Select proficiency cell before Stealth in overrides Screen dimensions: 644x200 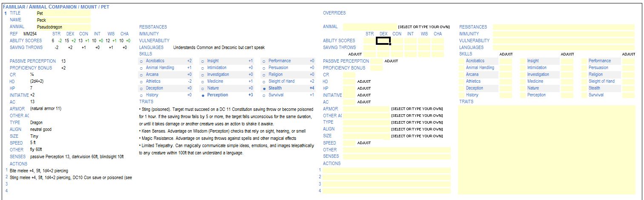click(584, 88)
